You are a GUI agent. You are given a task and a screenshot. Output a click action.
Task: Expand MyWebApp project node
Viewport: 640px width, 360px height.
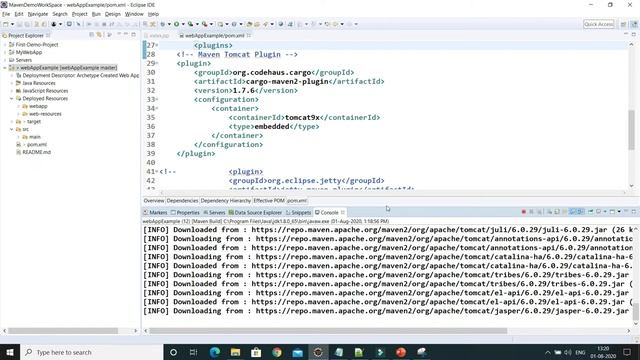click(x=5, y=52)
